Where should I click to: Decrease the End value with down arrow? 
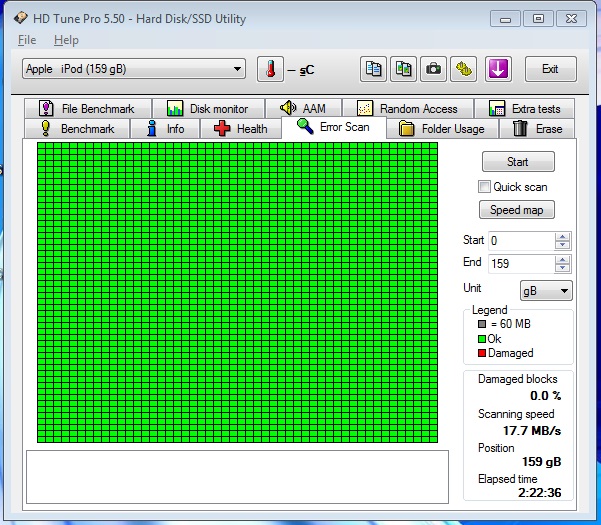tap(563, 268)
